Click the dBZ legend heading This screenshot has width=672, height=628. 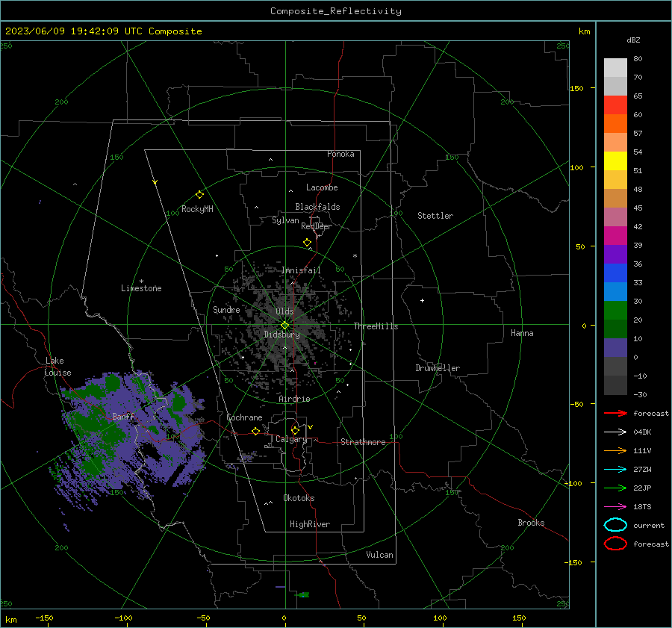[633, 40]
